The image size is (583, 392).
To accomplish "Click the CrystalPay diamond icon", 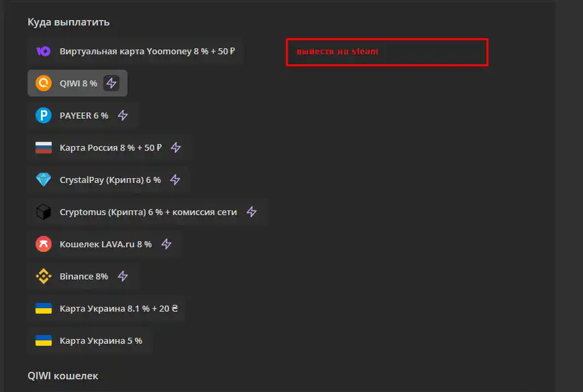I will click(x=44, y=180).
